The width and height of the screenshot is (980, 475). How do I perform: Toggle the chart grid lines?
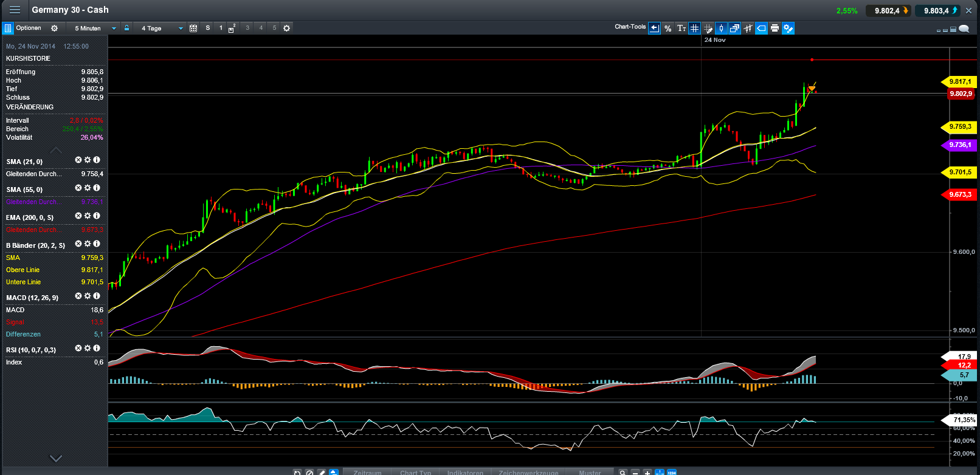click(x=695, y=28)
